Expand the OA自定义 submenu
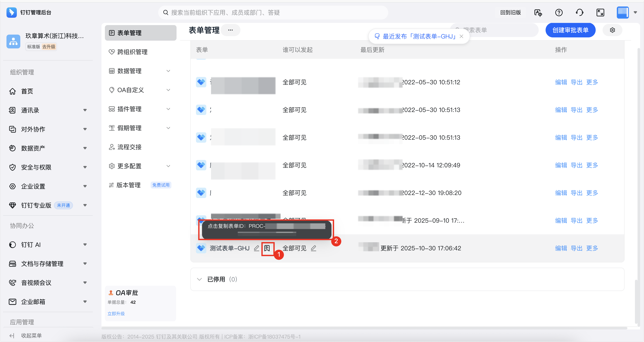 [x=168, y=90]
